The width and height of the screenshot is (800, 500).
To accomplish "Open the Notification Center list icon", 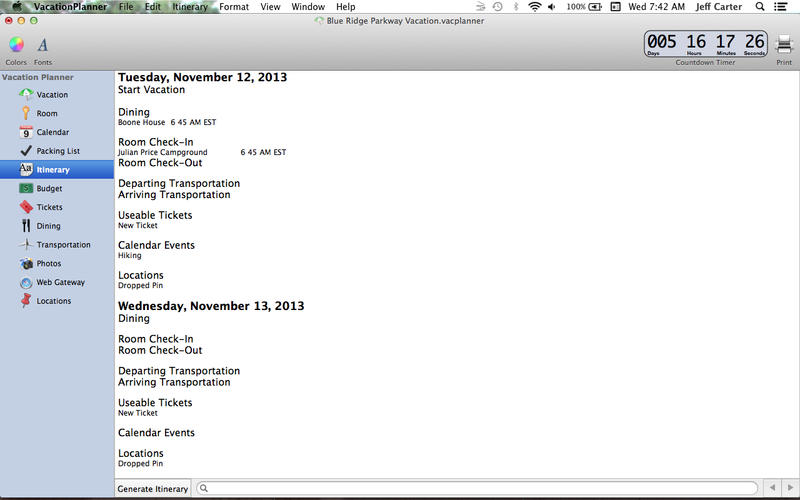I will point(781,7).
